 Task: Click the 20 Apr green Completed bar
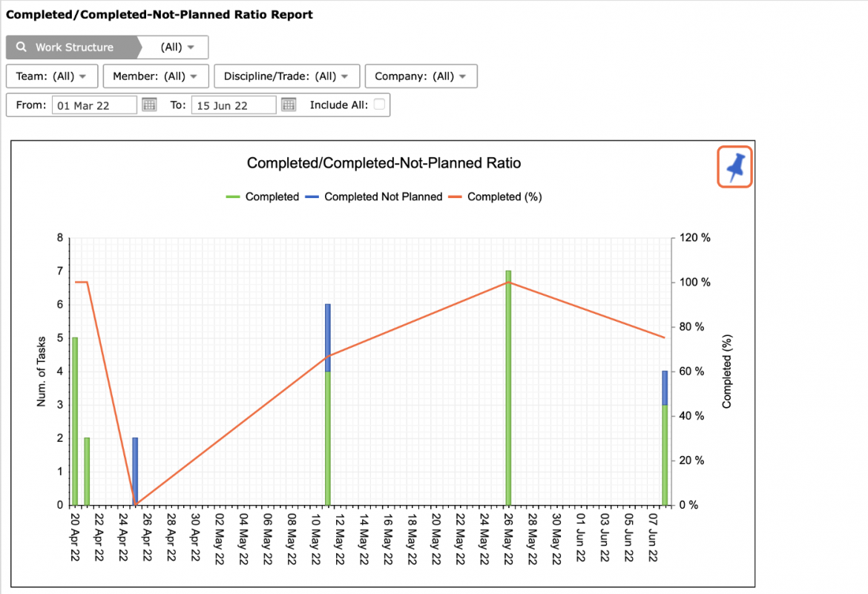[75, 421]
